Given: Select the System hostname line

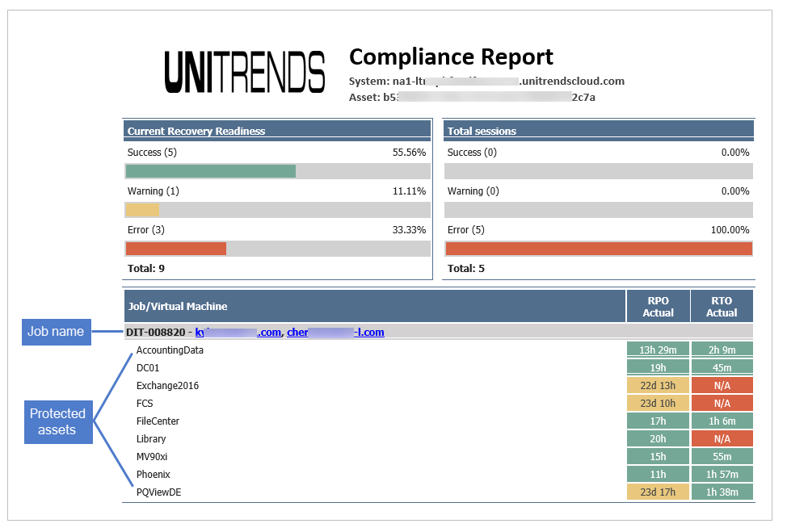Looking at the screenshot, I should (x=486, y=82).
